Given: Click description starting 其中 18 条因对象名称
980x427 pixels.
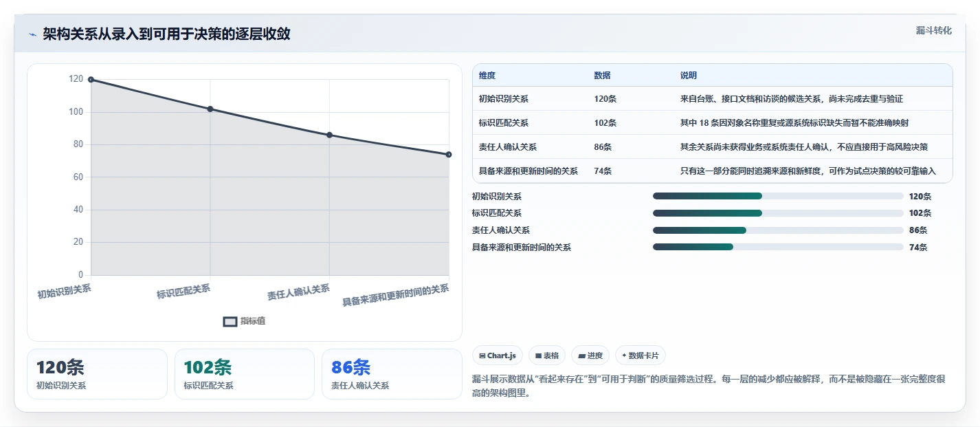Looking at the screenshot, I should (795, 123).
